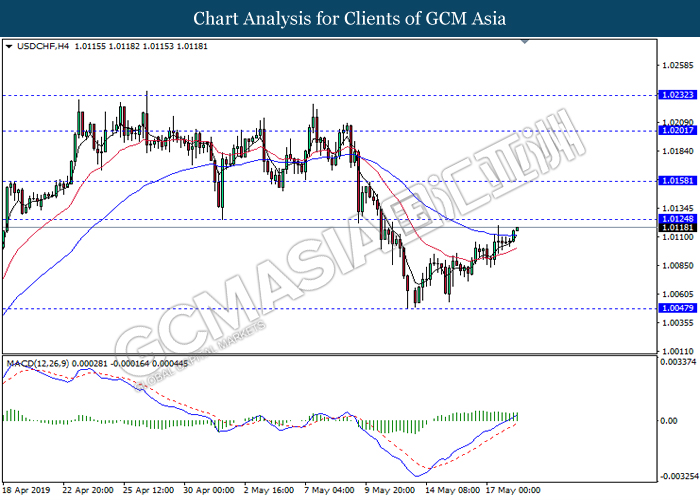Image resolution: width=700 pixels, height=500 pixels.
Task: Select the 1.01248 price level label
Action: (x=678, y=219)
